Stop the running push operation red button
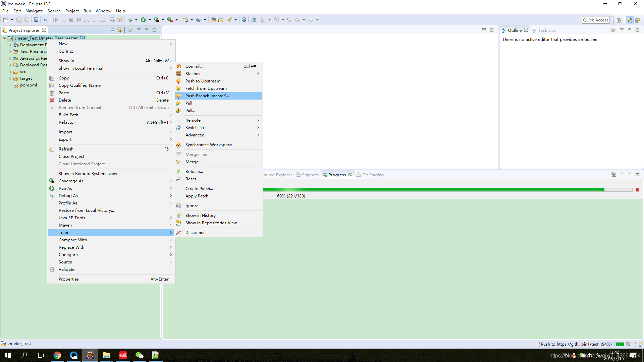 [x=637, y=190]
